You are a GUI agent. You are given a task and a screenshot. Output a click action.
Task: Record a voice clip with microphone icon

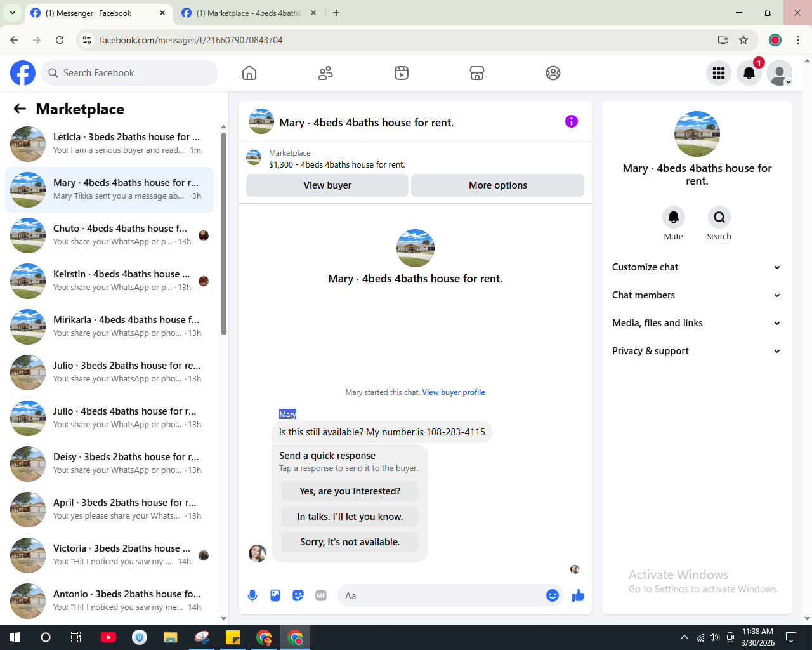tap(252, 595)
